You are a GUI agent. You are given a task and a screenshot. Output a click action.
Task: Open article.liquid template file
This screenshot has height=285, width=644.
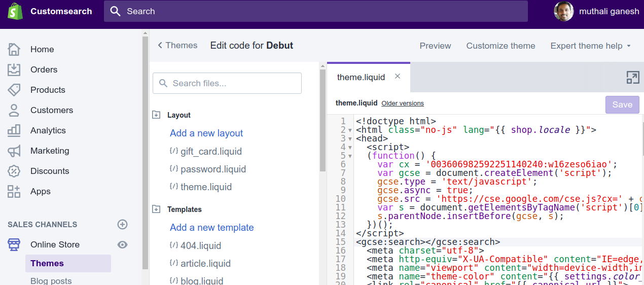(205, 263)
